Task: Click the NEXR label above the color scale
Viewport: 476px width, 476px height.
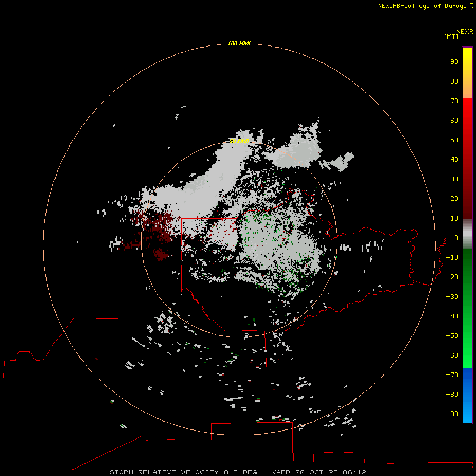Action: pos(464,32)
